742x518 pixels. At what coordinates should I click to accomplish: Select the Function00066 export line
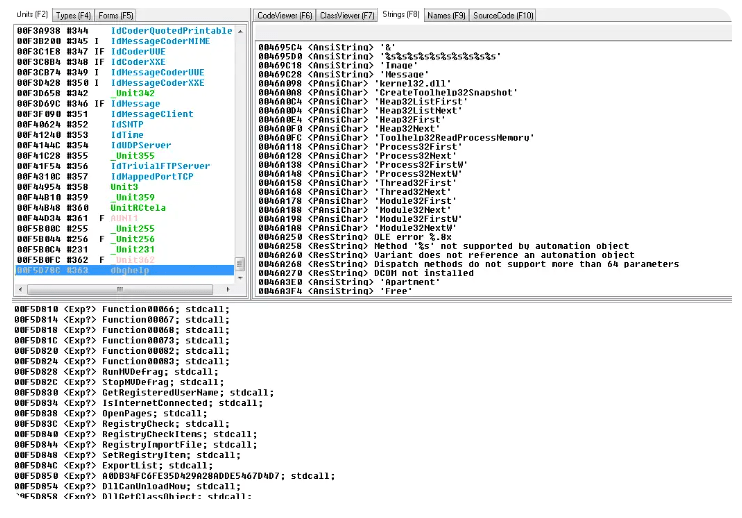122,309
